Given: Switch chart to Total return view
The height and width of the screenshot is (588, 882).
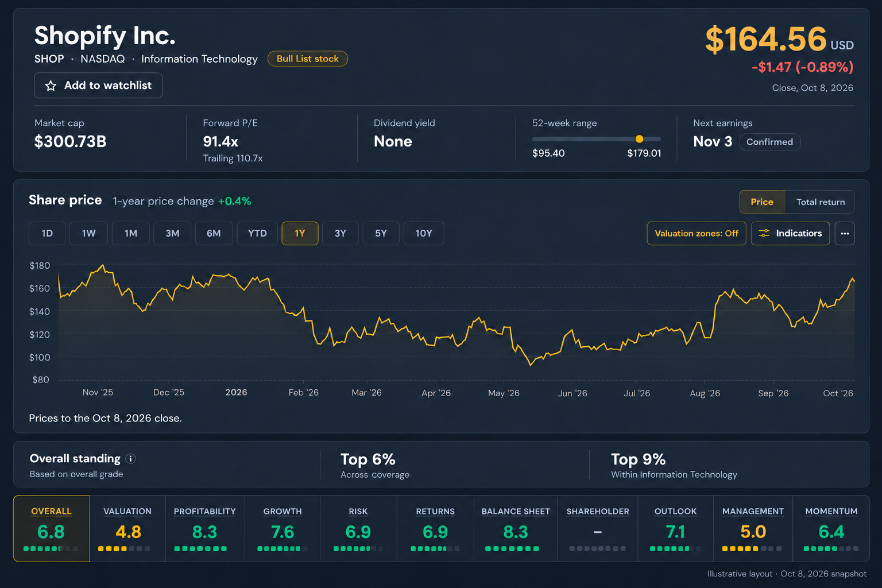Looking at the screenshot, I should coord(821,202).
